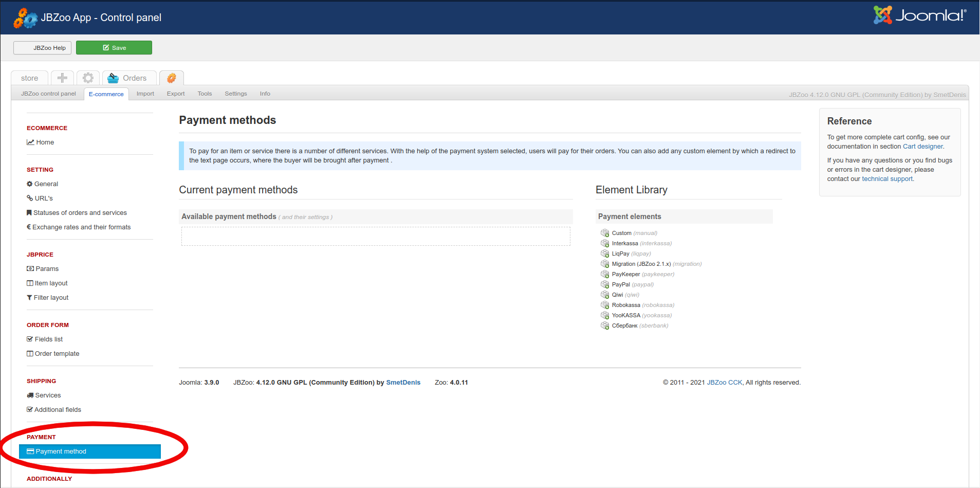Click the PayKeeper element icon
Screen dimensions: 980x488
point(605,274)
